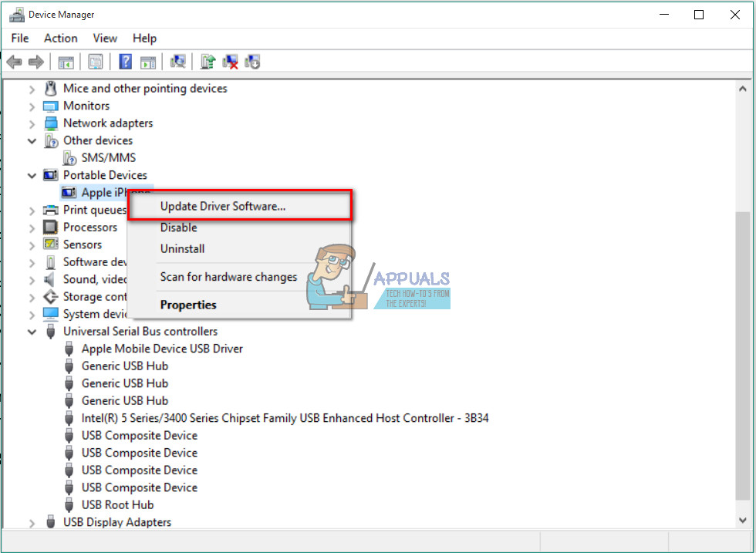Expand the Storage controllers node
Viewport: 756px width, 553px height.
pyautogui.click(x=32, y=298)
